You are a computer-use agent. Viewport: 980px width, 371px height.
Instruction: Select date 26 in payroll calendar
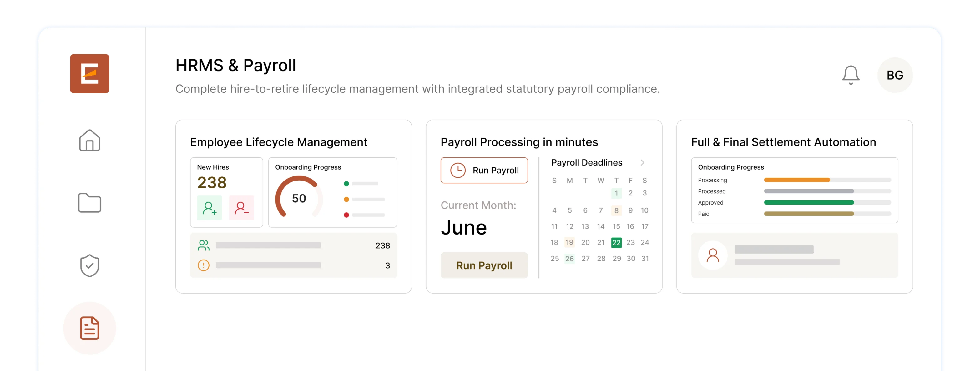pyautogui.click(x=569, y=259)
